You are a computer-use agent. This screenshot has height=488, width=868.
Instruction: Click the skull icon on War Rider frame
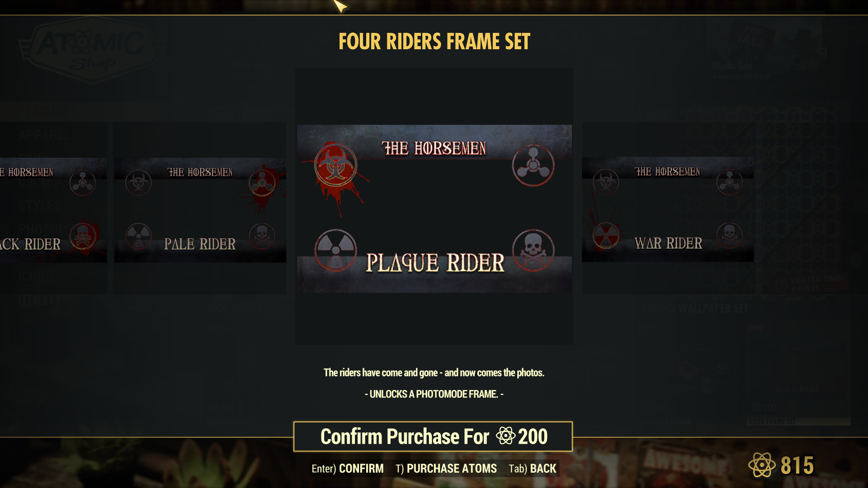729,235
